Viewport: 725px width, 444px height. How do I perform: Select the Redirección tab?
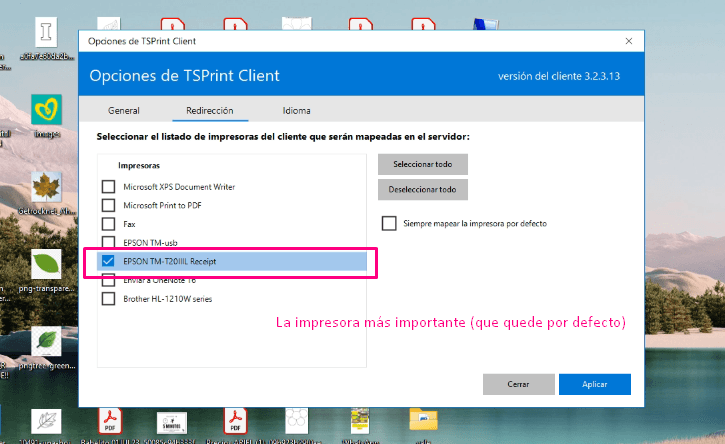click(x=209, y=111)
